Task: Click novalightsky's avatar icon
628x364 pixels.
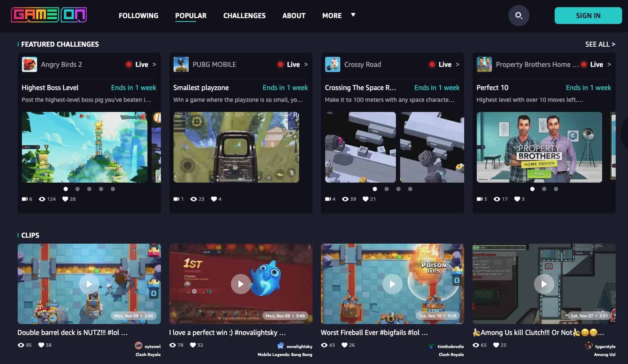Action: 281,346
